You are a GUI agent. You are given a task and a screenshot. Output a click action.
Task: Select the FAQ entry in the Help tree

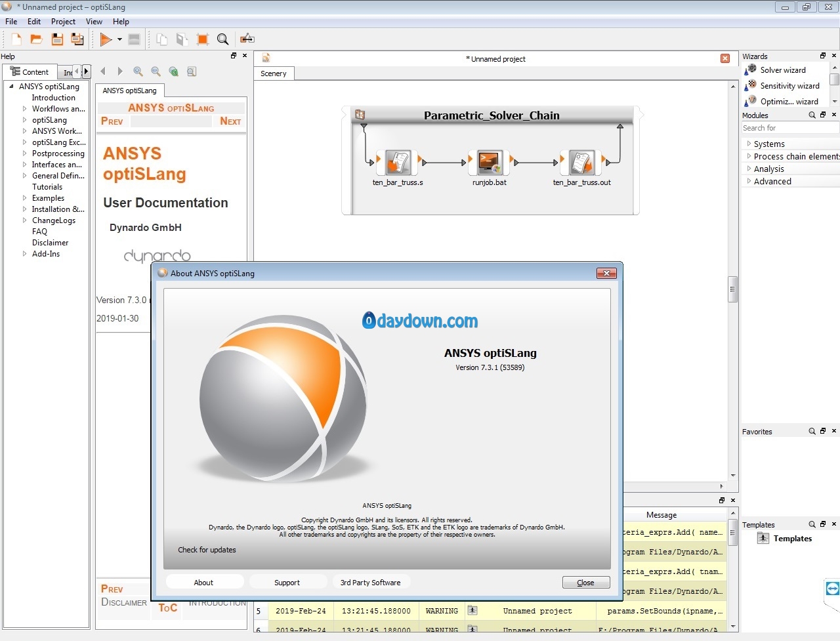(39, 232)
